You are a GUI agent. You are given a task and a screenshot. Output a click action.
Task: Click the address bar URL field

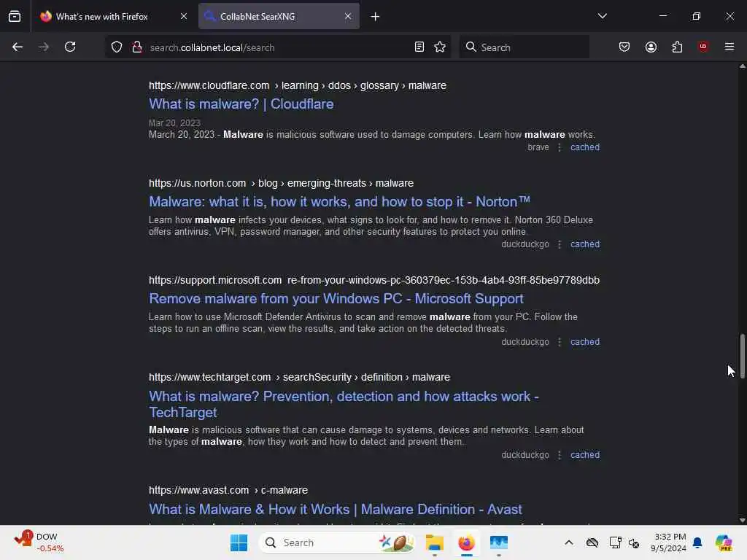pos(279,47)
